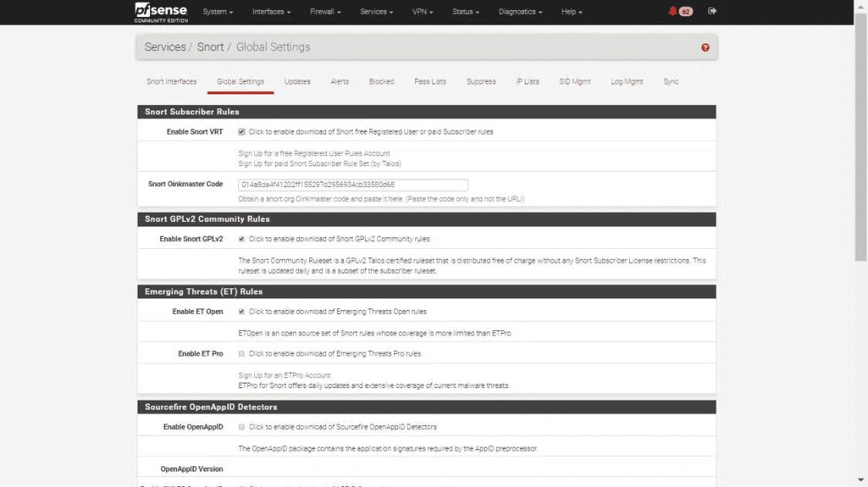The width and height of the screenshot is (868, 487).
Task: Open the Services dropdown menu
Action: pos(376,12)
